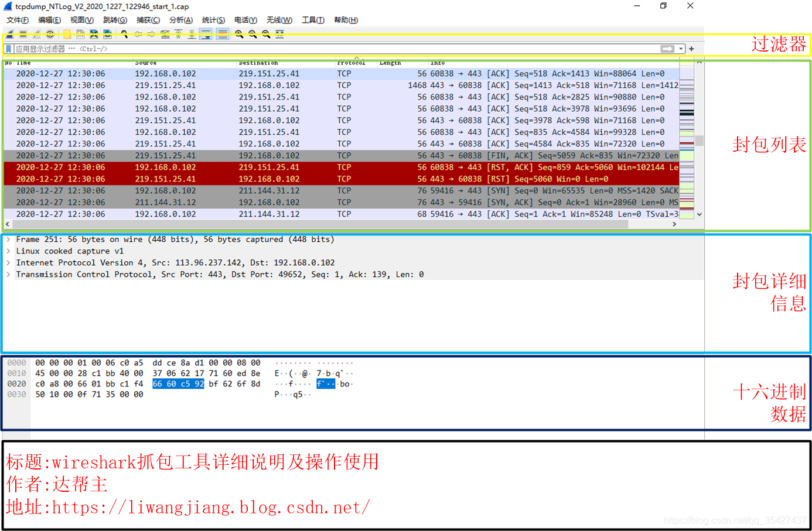Click the packet list vertical scrollbar thumb
The width and height of the screenshot is (812, 531).
click(699, 141)
